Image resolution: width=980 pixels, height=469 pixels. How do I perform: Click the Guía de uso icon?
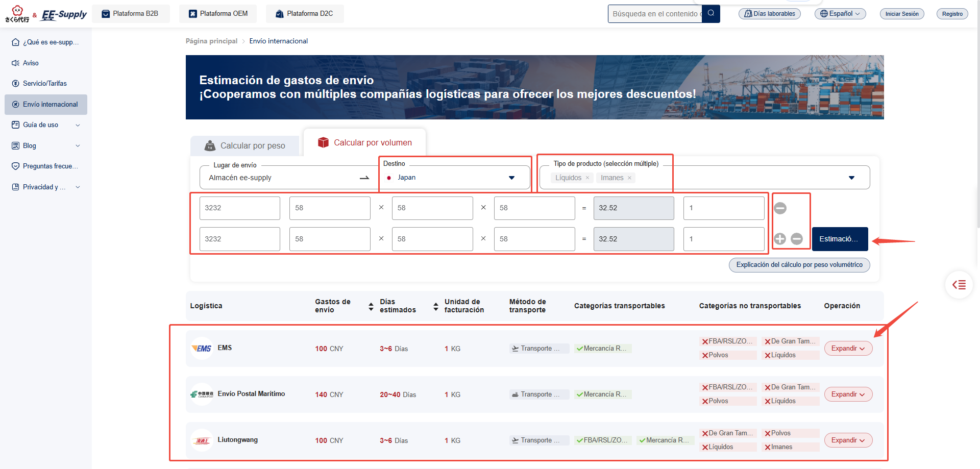[16, 125]
